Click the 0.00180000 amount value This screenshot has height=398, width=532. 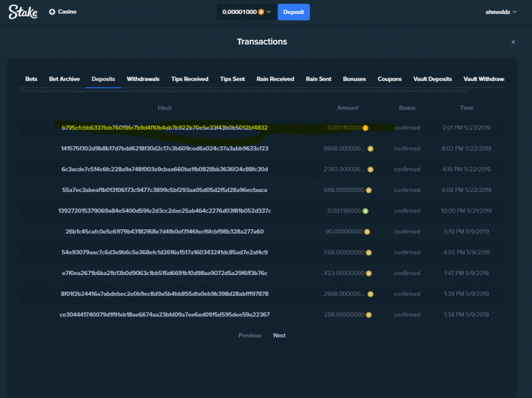[x=344, y=128]
